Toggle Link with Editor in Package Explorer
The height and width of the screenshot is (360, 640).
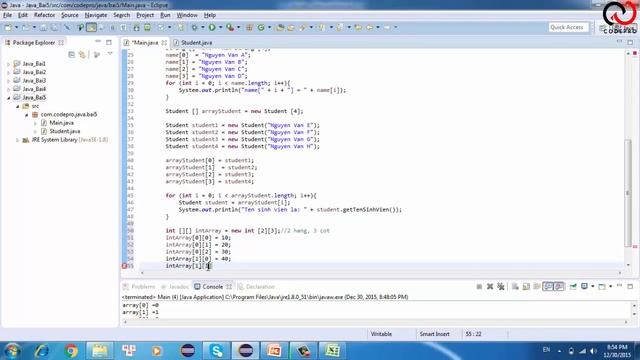(x=83, y=54)
